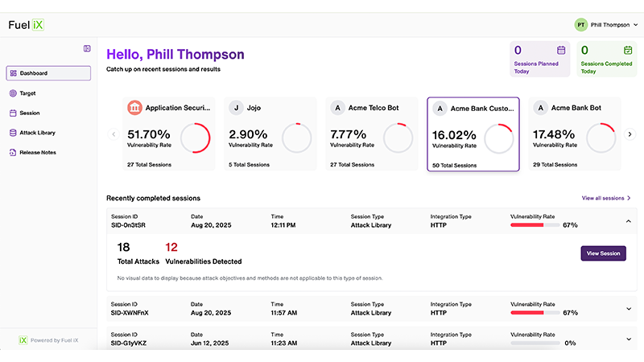The width and height of the screenshot is (644, 362).
Task: Click the PT profile avatar
Action: 580,25
